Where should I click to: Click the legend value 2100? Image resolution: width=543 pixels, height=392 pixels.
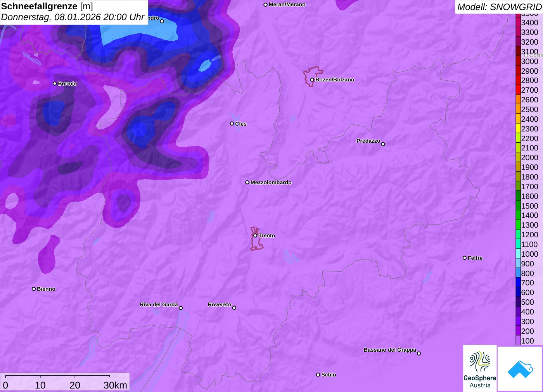[530, 148]
